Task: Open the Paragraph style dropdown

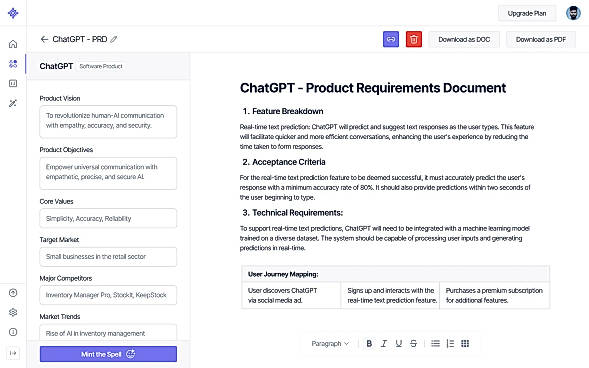Action: 330,343
